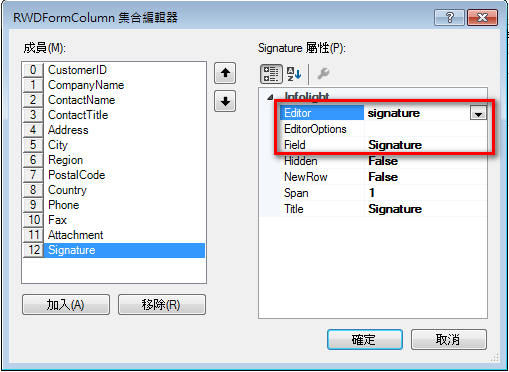Confirm with the 確定 button

point(365,340)
